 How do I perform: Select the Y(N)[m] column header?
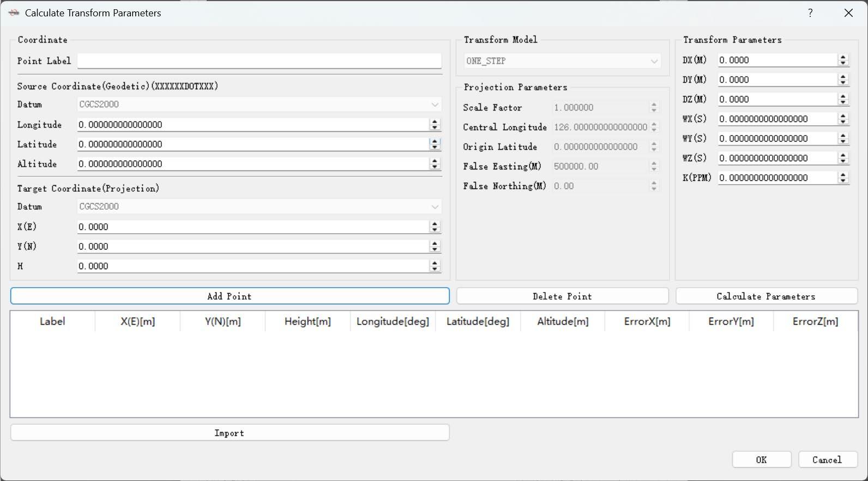223,321
